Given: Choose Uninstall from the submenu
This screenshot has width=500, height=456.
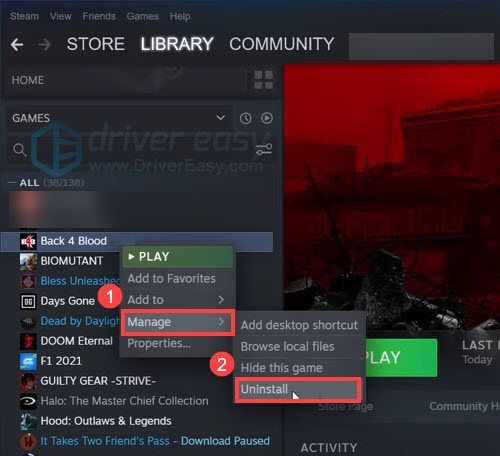Looking at the screenshot, I should (x=298, y=390).
